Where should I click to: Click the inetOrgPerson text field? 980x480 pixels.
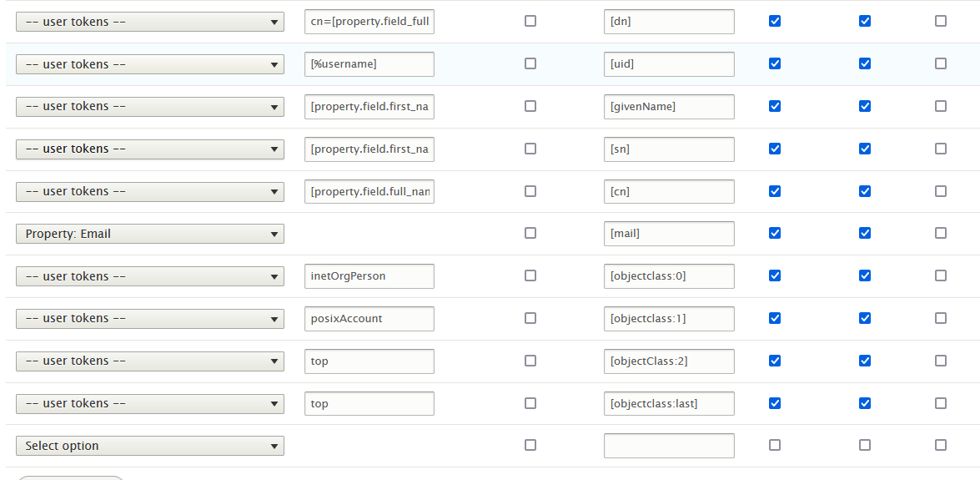tap(369, 276)
